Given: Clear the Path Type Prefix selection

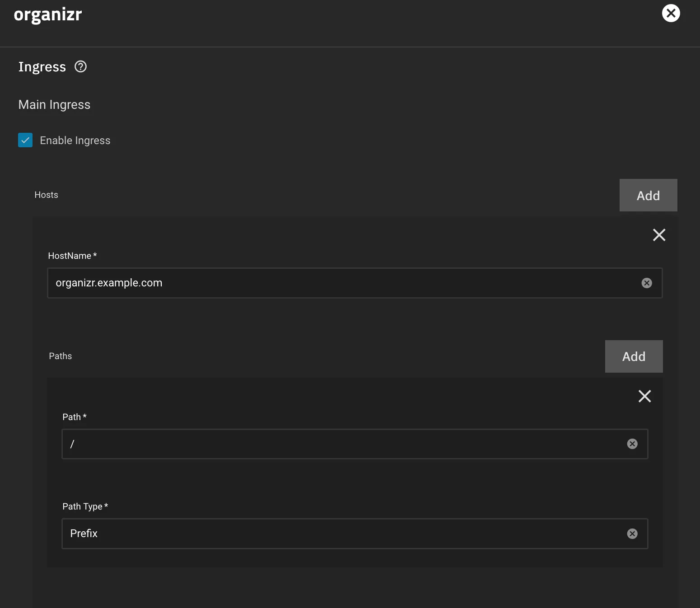Looking at the screenshot, I should [x=632, y=533].
